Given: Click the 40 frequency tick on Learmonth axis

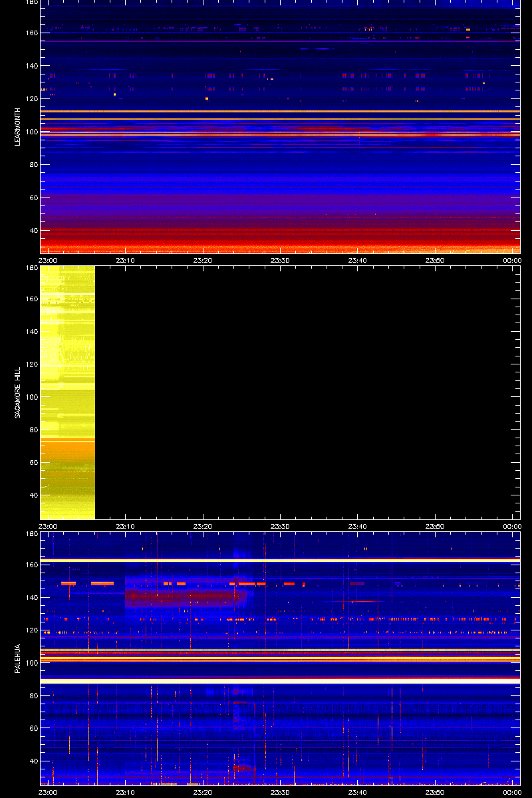Looking at the screenshot, I should pyautogui.click(x=33, y=230).
